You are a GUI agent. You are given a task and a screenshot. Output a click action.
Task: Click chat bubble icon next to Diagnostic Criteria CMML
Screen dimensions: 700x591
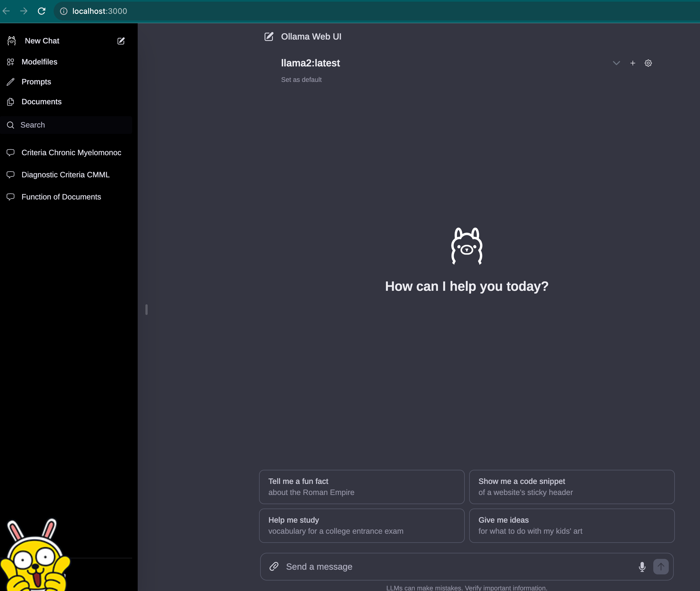pyautogui.click(x=11, y=175)
